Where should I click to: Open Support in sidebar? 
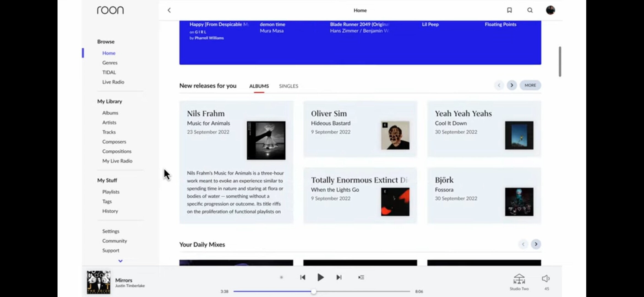[111, 250]
